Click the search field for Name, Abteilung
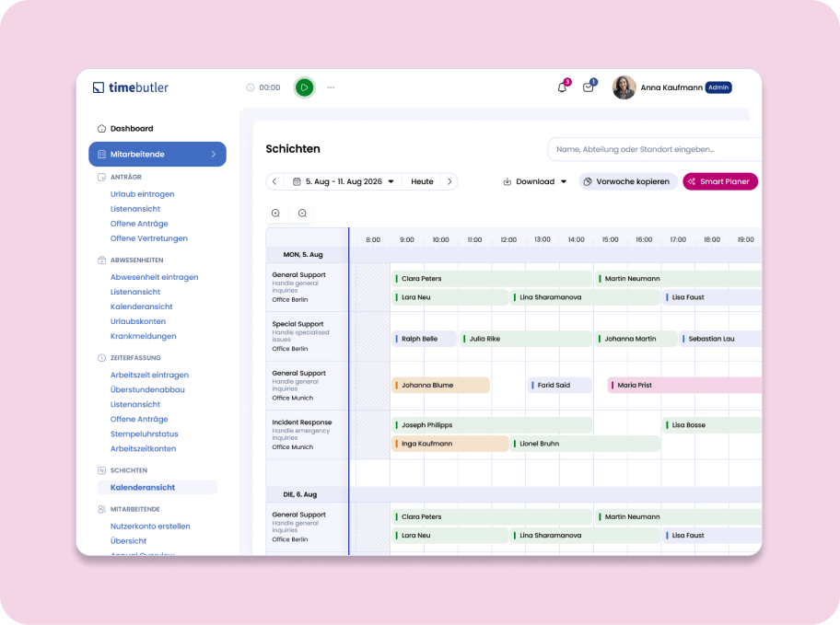The width and height of the screenshot is (840, 625). tap(654, 149)
